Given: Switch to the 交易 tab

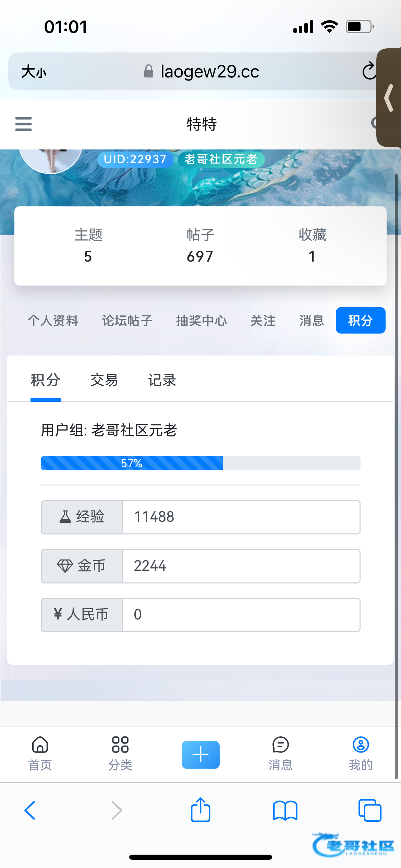Looking at the screenshot, I should 104,380.
